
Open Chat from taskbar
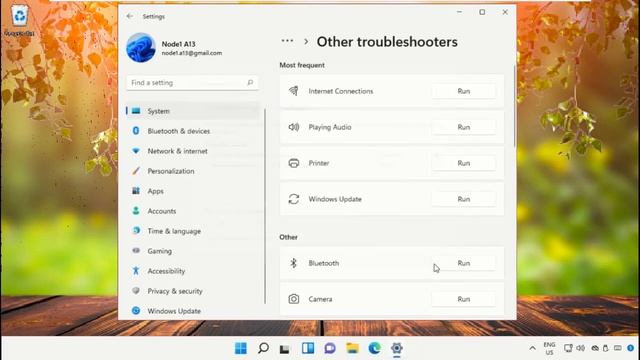[x=330, y=348]
